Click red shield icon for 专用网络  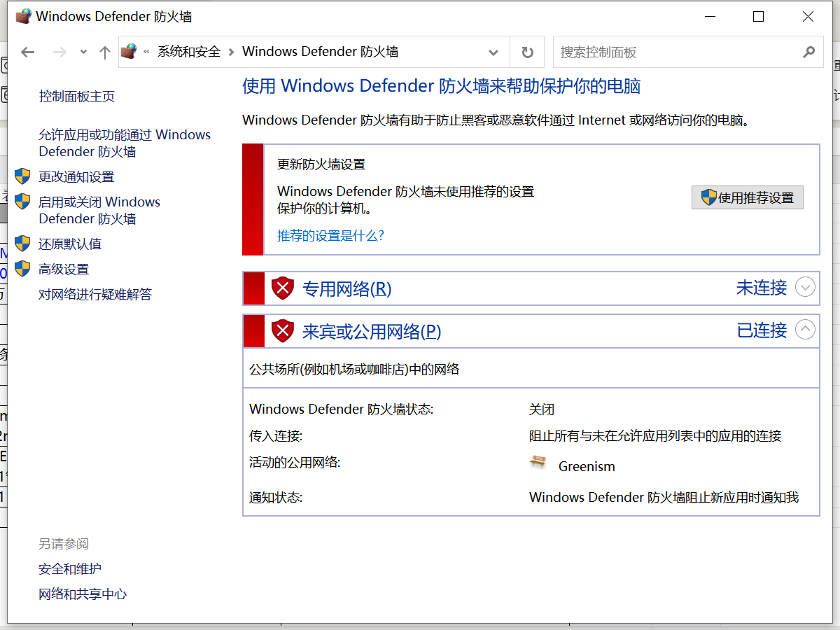(x=283, y=288)
